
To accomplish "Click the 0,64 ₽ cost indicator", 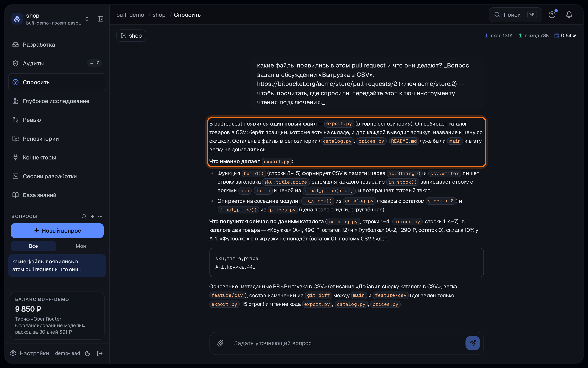I will tap(565, 36).
